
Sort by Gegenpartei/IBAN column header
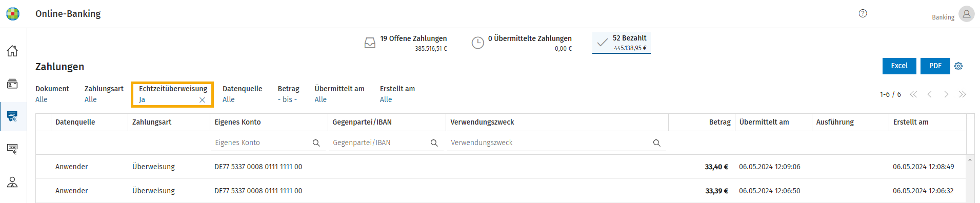pyautogui.click(x=387, y=123)
